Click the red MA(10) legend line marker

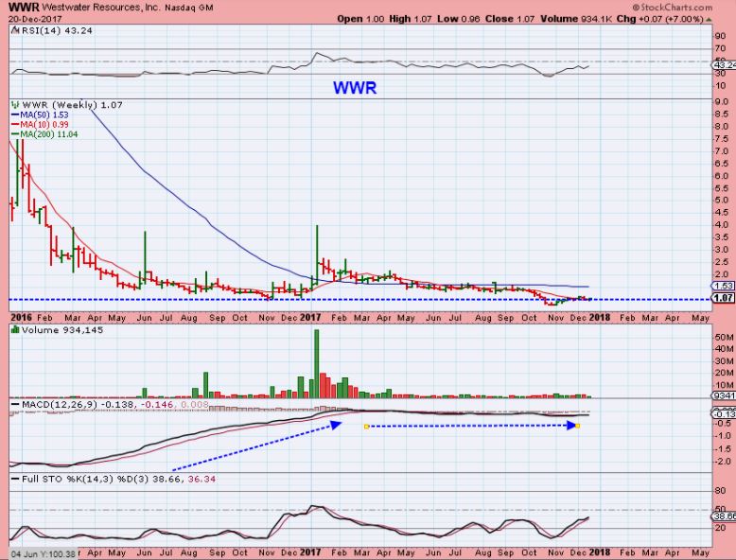pos(15,125)
